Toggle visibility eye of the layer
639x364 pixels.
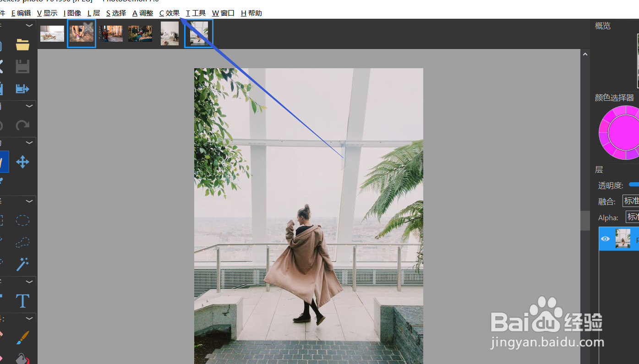(x=605, y=239)
